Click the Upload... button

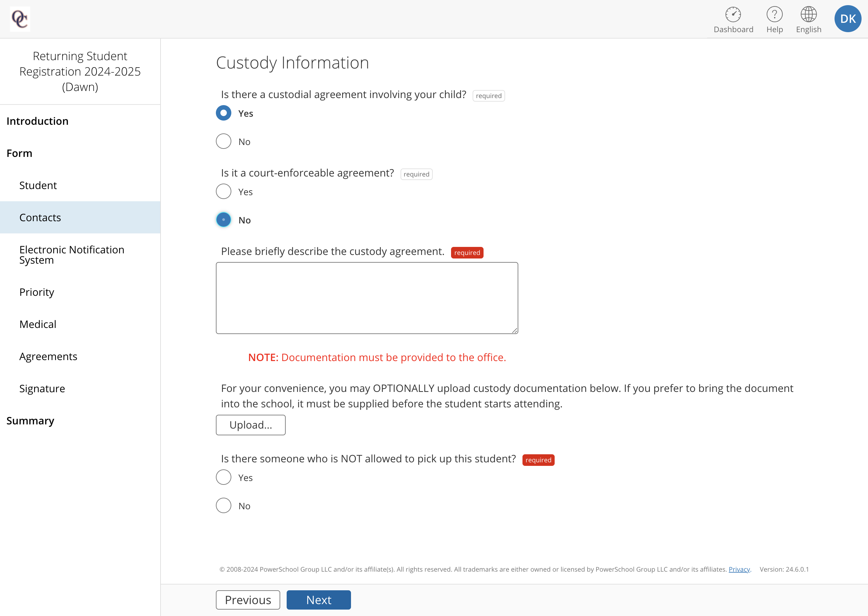tap(251, 425)
